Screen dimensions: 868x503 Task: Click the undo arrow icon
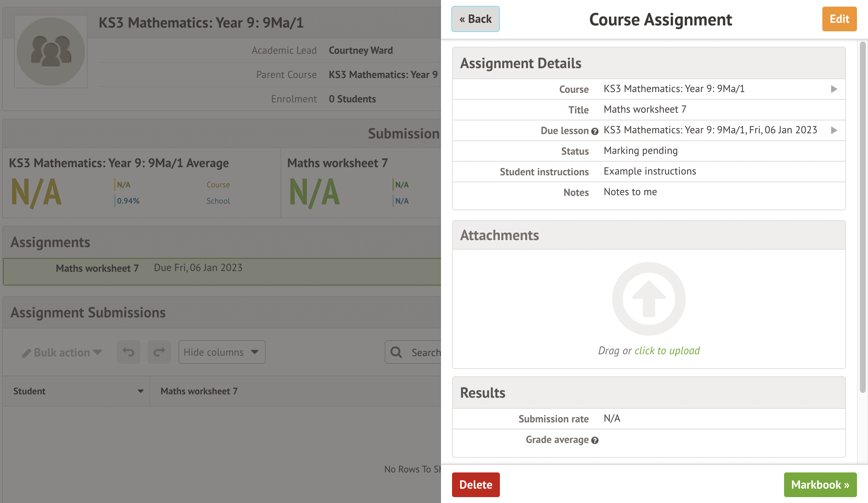(128, 352)
